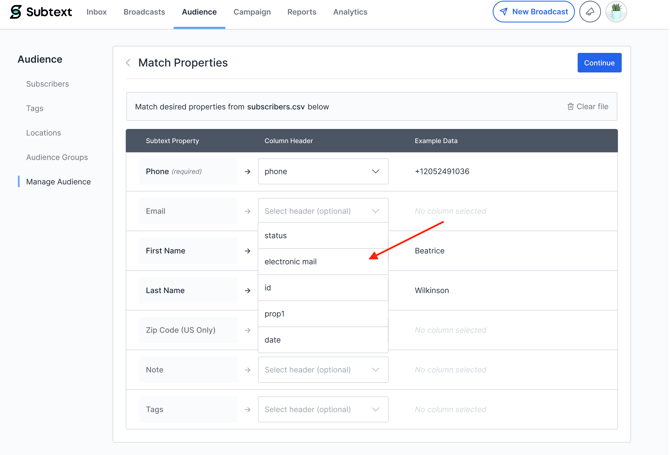Choose 'date' from the dropdown options
This screenshot has height=455, width=670.
point(273,340)
